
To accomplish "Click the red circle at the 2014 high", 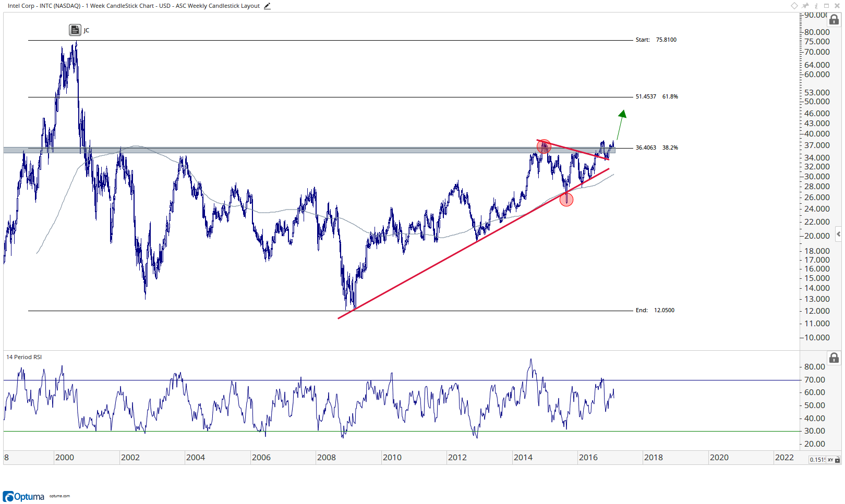I will click(x=544, y=146).
